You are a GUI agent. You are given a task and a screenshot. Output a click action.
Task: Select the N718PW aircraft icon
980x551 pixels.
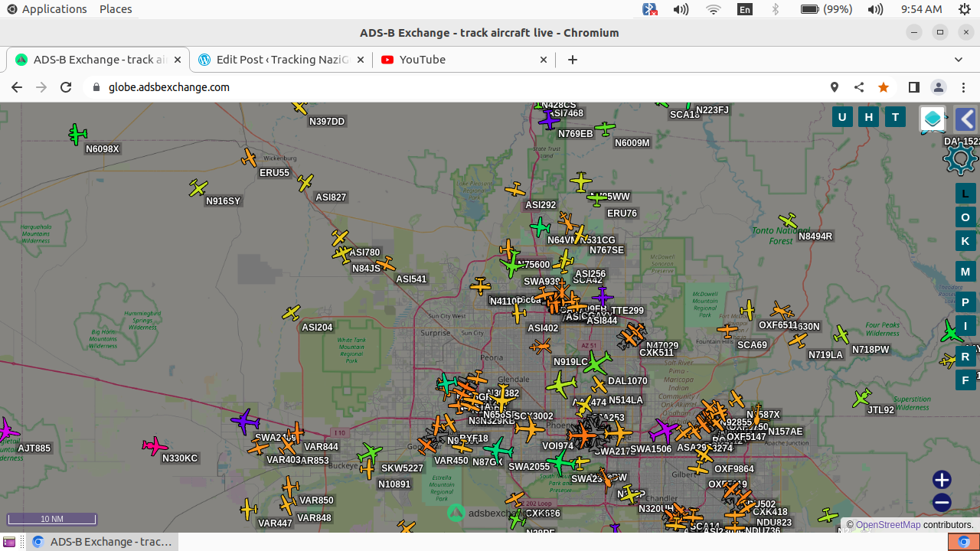pyautogui.click(x=841, y=335)
